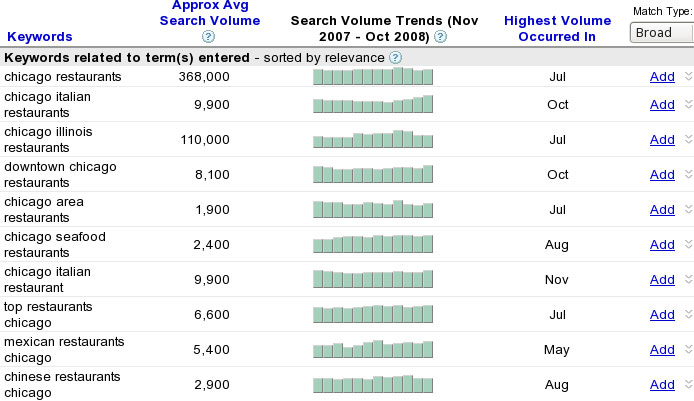Add 'chicago italian restaurant' keyword
Image resolution: width=694 pixels, height=401 pixels.
point(662,279)
